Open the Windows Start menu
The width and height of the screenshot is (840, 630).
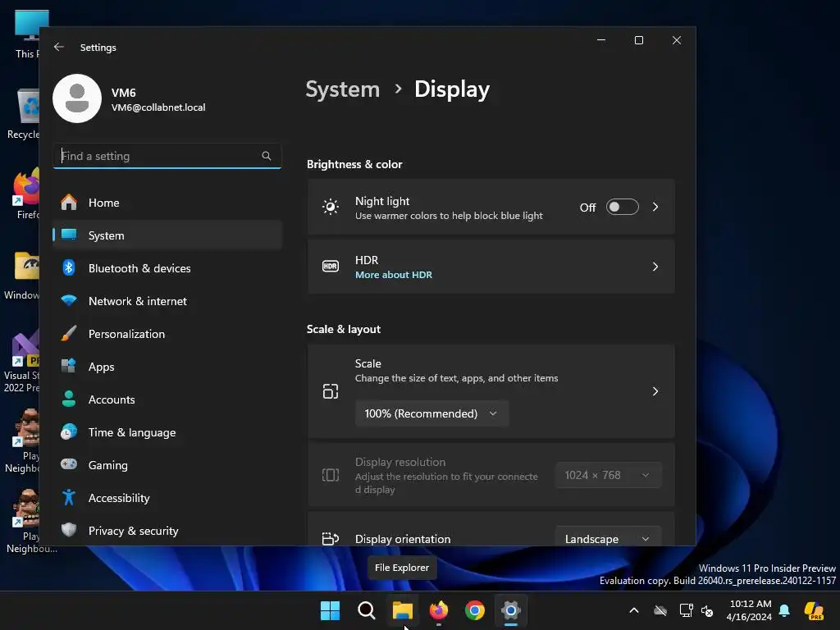coord(330,610)
